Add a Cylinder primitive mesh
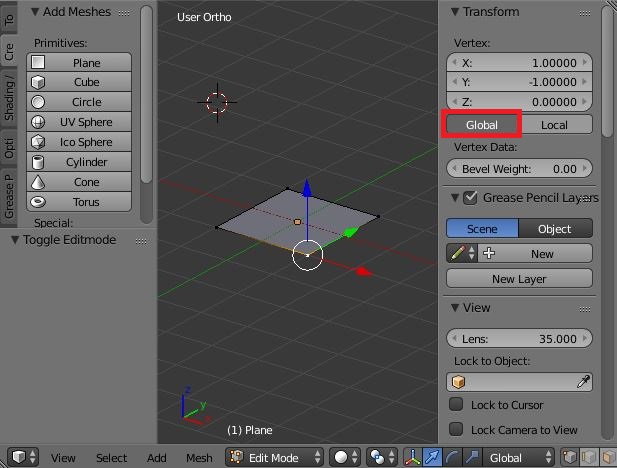Screen dimensions: 617x468 point(79,162)
